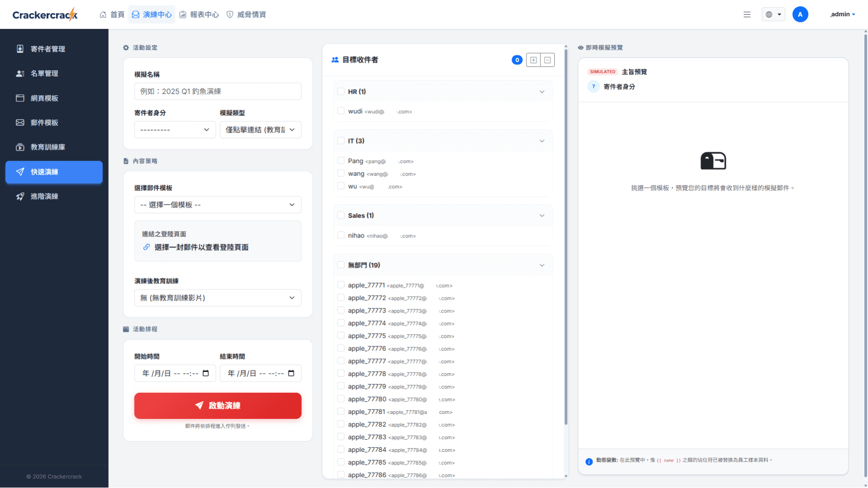Viewport: 868px width, 488px height.
Task: Check the HR (1) group checkbox
Action: [341, 91]
